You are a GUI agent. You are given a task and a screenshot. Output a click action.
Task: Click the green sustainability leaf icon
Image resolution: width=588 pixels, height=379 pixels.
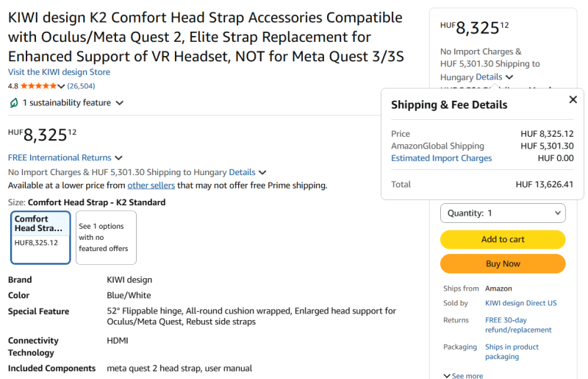(x=13, y=103)
